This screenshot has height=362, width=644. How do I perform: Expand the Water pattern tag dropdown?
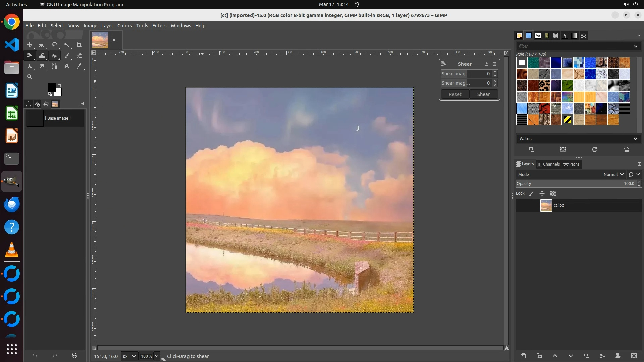(635, 139)
